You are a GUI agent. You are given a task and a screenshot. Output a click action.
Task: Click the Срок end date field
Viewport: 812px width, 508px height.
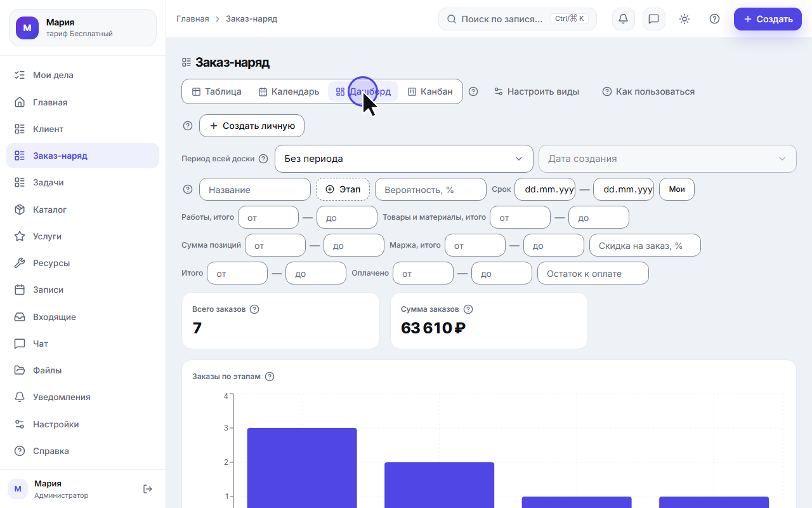[x=624, y=189]
